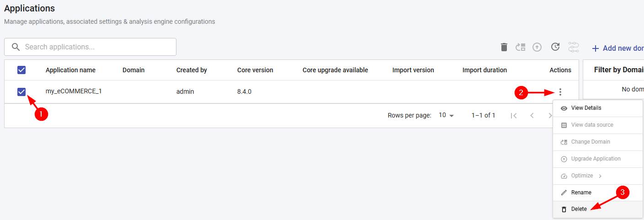Image resolution: width=644 pixels, height=220 pixels.
Task: Click the change domain toolbar icon
Action: [521, 47]
